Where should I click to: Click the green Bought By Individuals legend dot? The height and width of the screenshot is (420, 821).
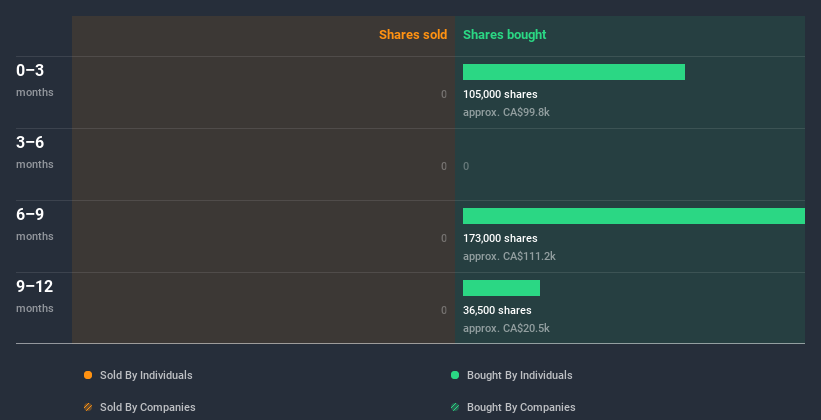[455, 375]
